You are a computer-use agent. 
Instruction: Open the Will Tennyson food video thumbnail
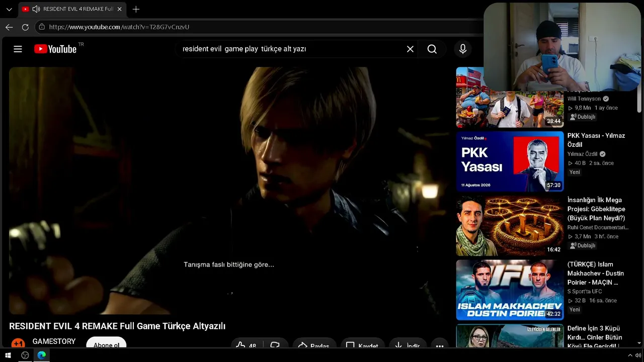coord(510,98)
